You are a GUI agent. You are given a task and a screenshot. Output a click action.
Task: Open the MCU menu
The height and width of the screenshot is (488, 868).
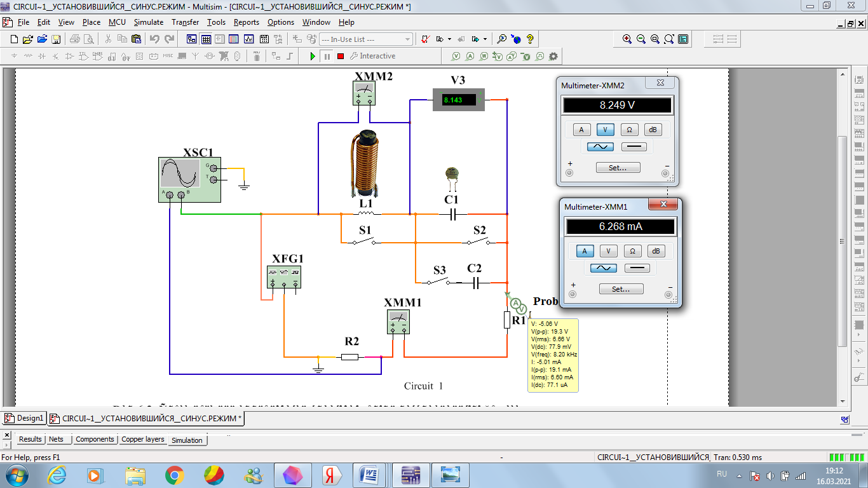pyautogui.click(x=117, y=22)
